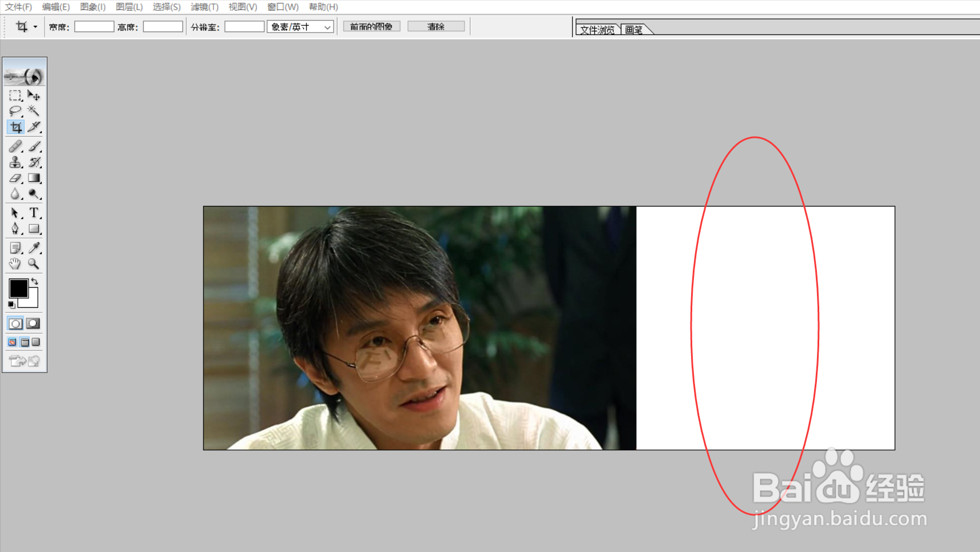The width and height of the screenshot is (980, 552).
Task: Reset default foreground and background colors
Action: coord(11,304)
